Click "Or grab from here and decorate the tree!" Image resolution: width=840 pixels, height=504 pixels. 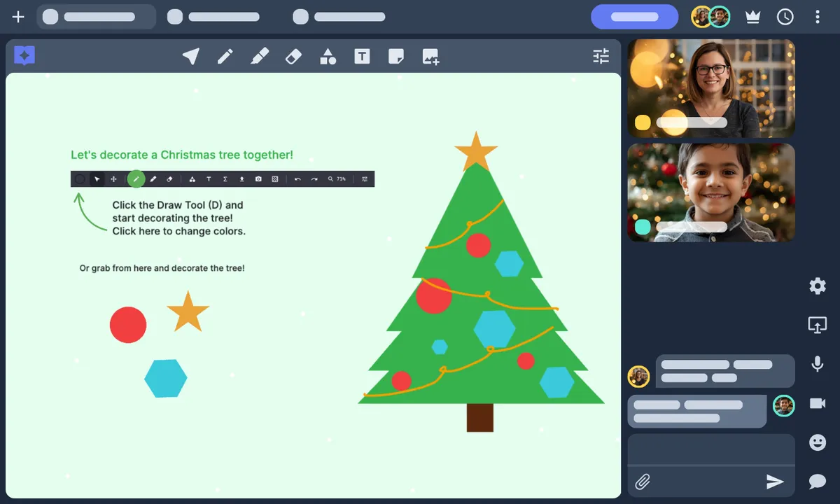(162, 268)
